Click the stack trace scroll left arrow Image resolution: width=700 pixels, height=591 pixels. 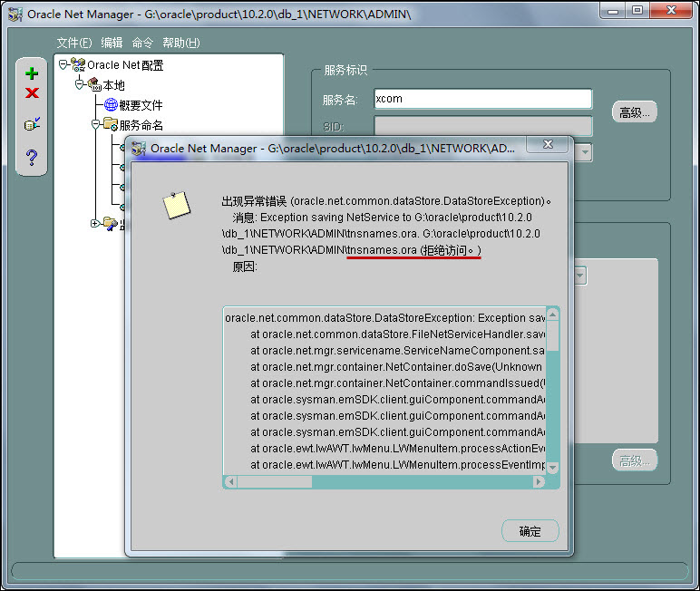click(231, 482)
